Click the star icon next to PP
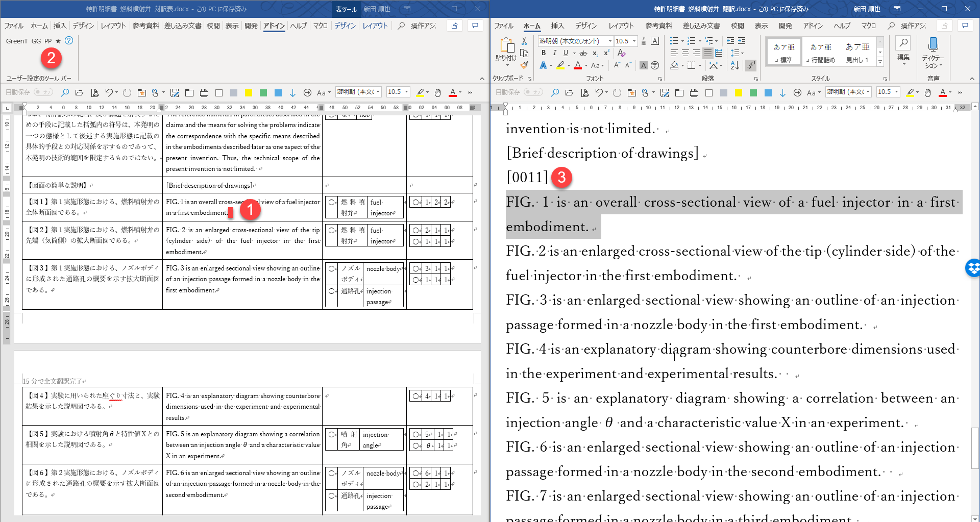 point(58,41)
